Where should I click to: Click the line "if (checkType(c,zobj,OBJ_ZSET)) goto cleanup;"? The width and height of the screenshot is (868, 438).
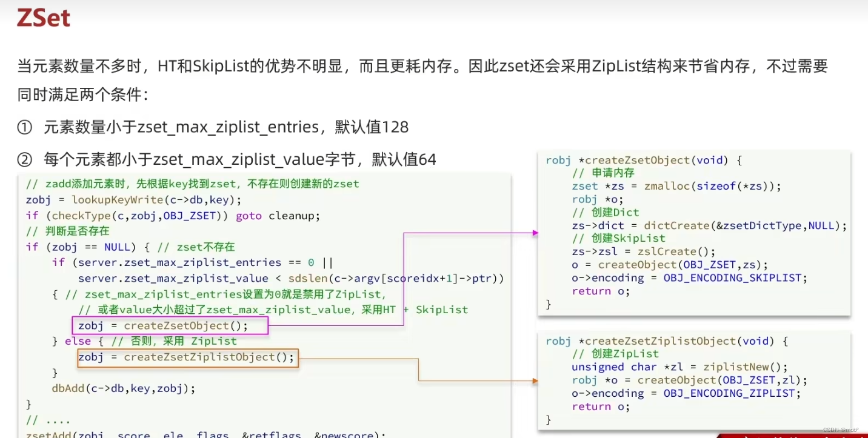tap(173, 216)
